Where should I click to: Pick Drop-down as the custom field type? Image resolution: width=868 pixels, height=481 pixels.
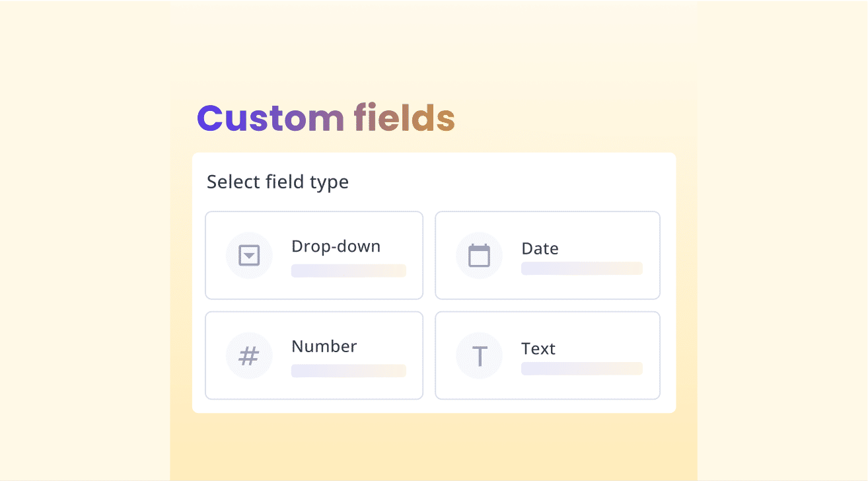314,255
